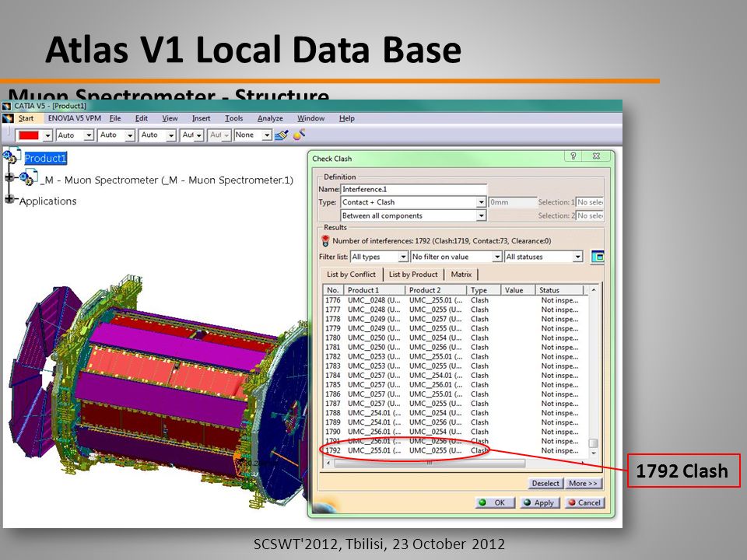Click the Cancel button
This screenshot has width=747, height=560.
585,503
